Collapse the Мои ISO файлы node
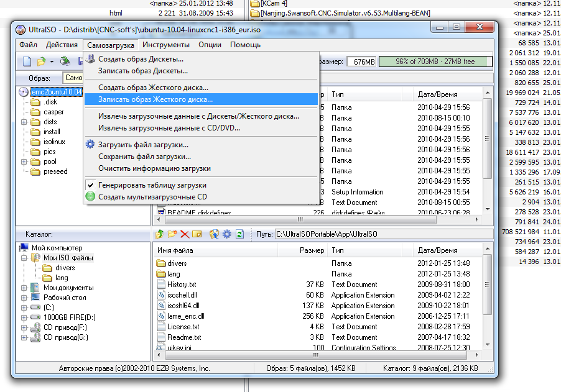This screenshot has width=561, height=392. point(24,258)
